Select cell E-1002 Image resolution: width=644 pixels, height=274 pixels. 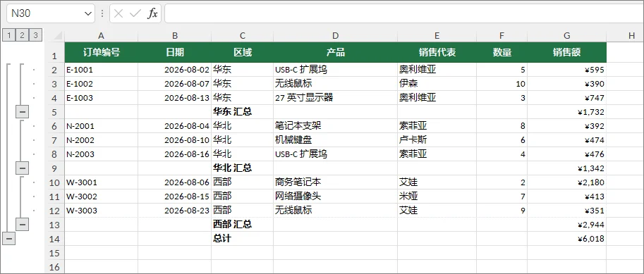[x=101, y=84]
